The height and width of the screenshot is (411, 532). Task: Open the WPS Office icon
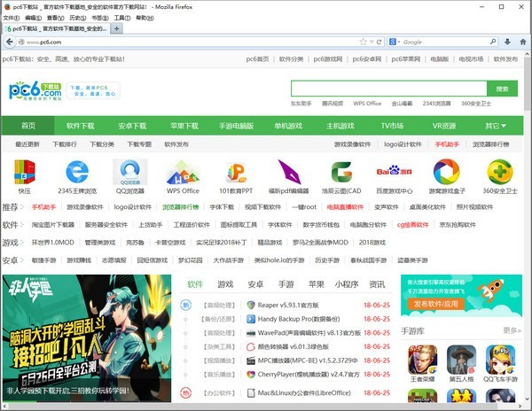pos(183,172)
